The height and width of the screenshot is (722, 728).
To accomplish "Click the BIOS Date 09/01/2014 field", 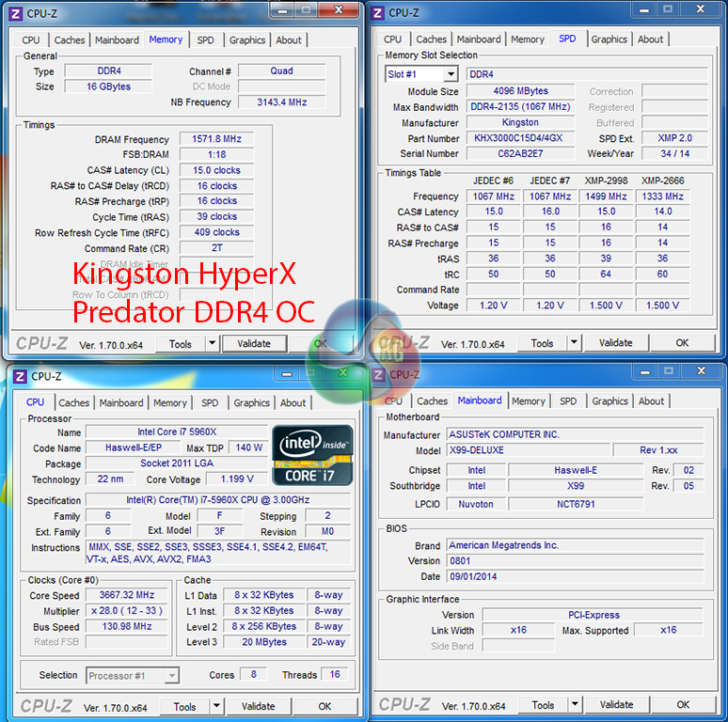I will [576, 577].
